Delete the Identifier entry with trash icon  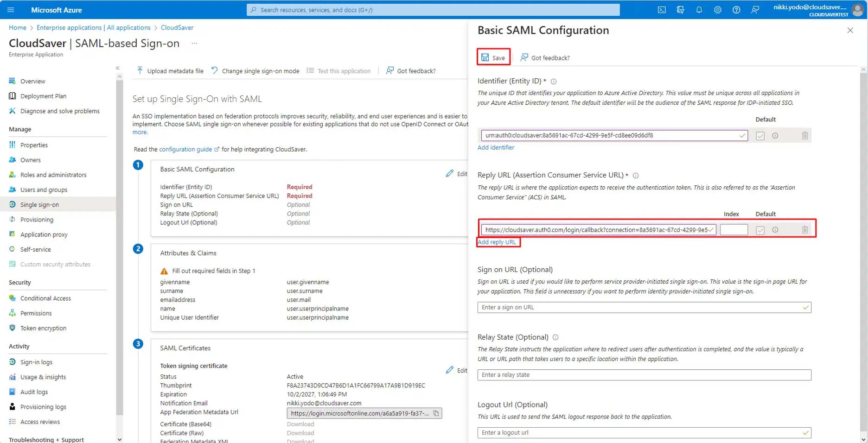pyautogui.click(x=804, y=136)
